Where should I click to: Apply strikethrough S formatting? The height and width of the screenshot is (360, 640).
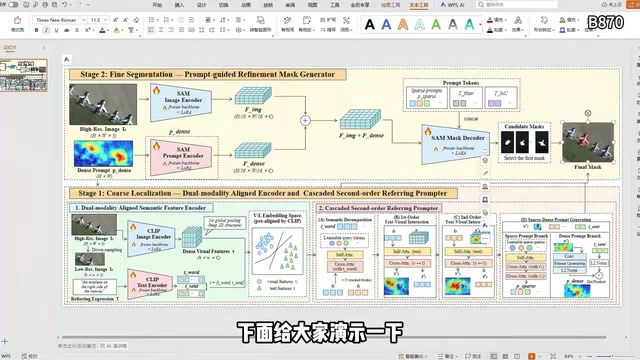pyautogui.click(x=77, y=30)
